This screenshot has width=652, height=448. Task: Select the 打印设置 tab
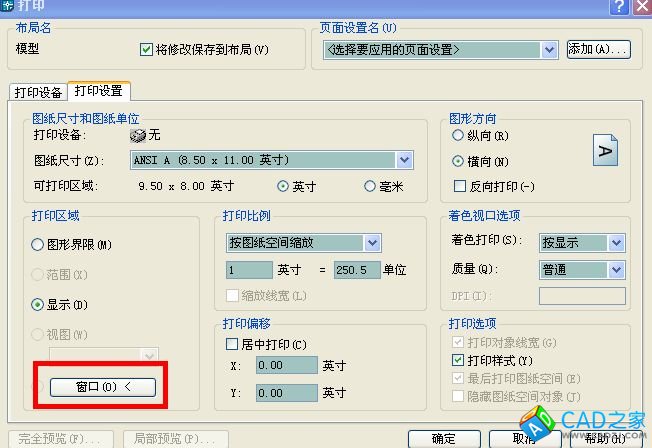[99, 91]
